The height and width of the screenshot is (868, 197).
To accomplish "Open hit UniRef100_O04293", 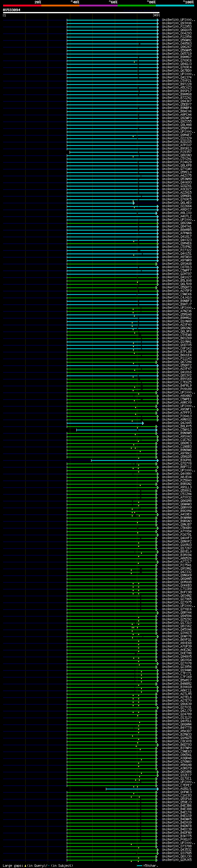I will click(177, 33).
